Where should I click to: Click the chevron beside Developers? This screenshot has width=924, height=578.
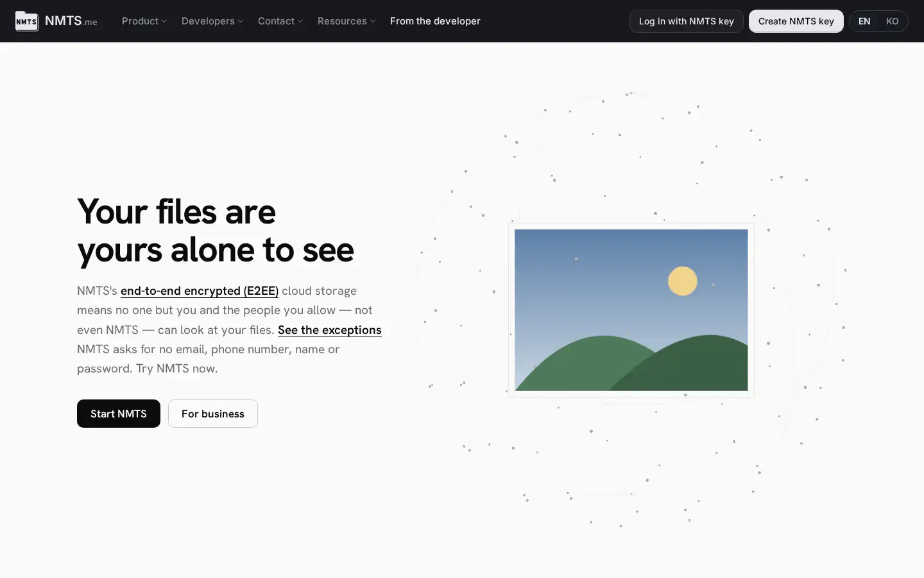pos(241,21)
